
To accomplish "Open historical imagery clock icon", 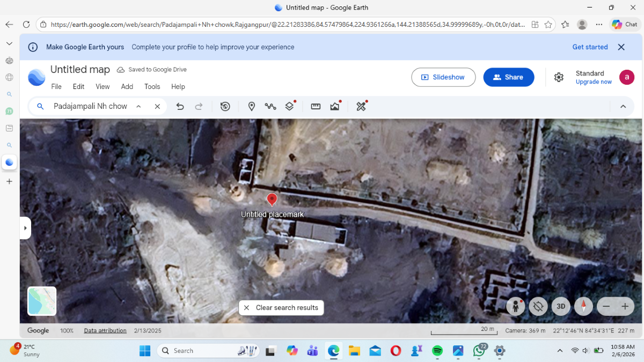I will tap(225, 106).
